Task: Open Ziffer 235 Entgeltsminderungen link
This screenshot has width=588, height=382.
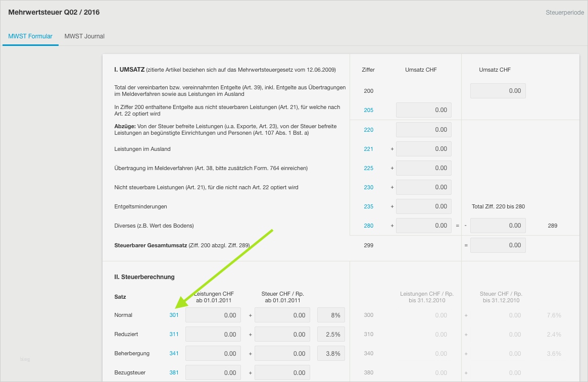Action: [x=368, y=206]
